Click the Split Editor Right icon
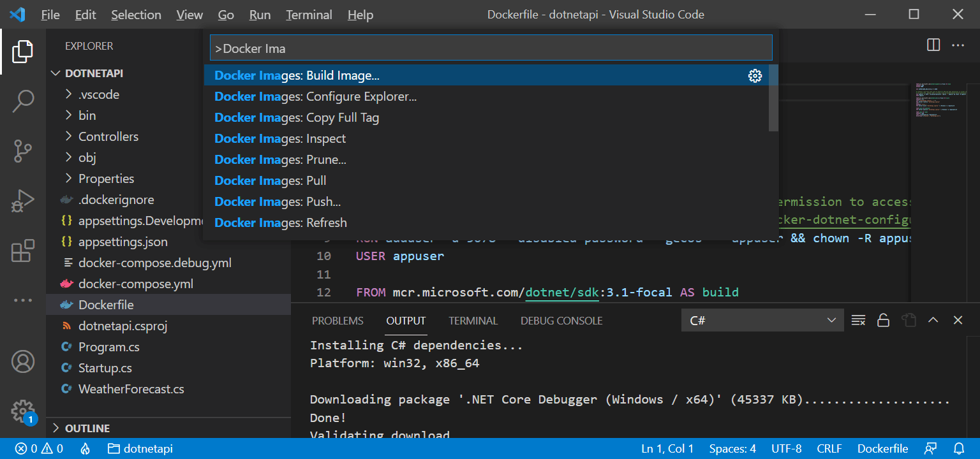Screen dimensions: 980x459 (x=933, y=45)
